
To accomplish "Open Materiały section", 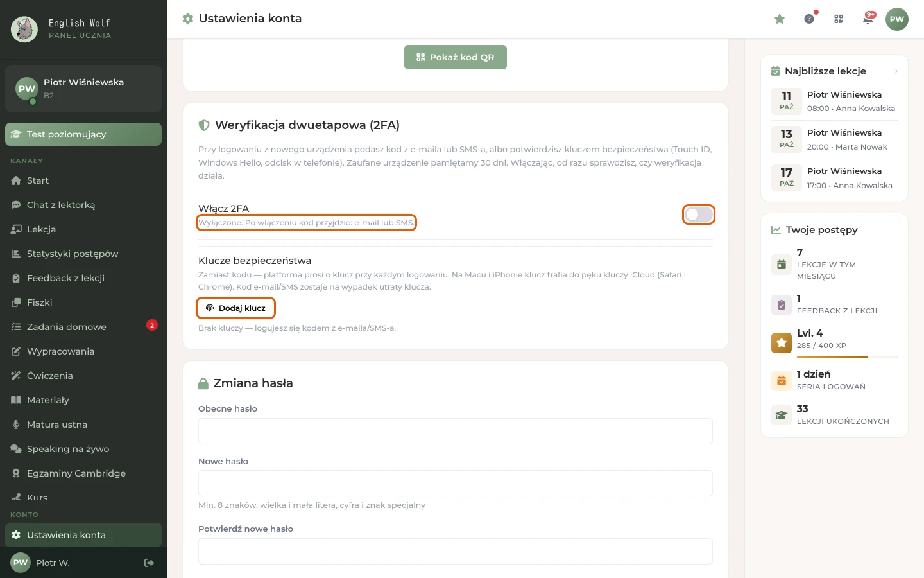I will coord(83,400).
